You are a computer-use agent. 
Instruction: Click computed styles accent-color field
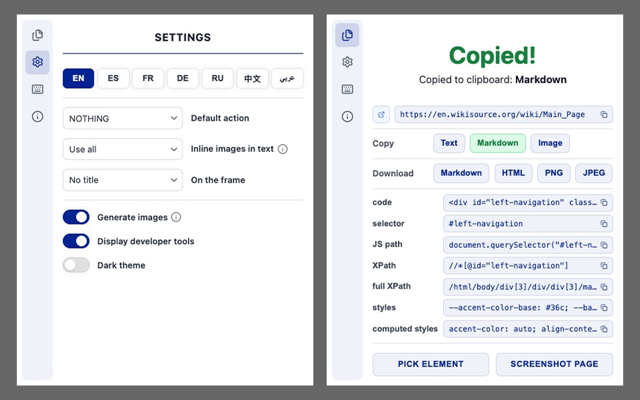(x=528, y=329)
